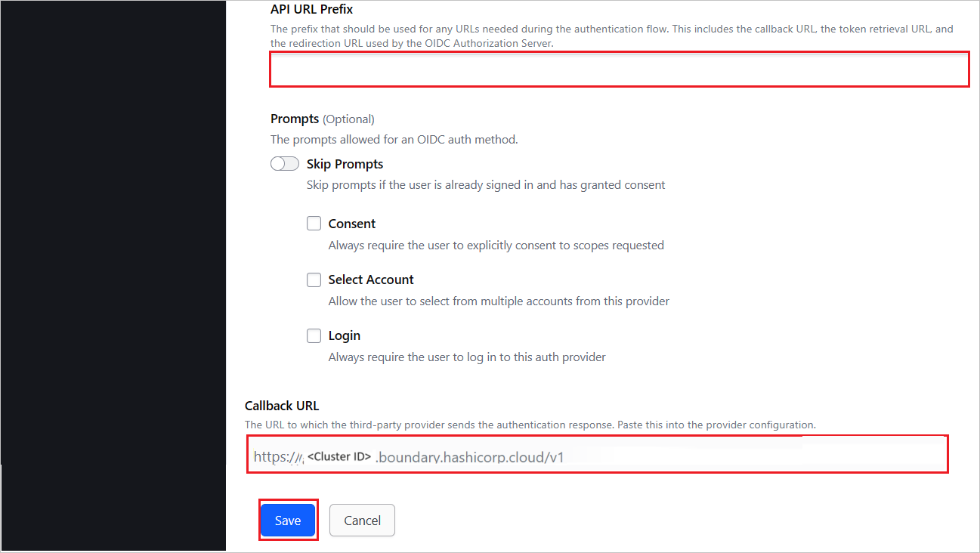The width and height of the screenshot is (980, 553).
Task: Click the Callback URL value to select it
Action: (597, 454)
